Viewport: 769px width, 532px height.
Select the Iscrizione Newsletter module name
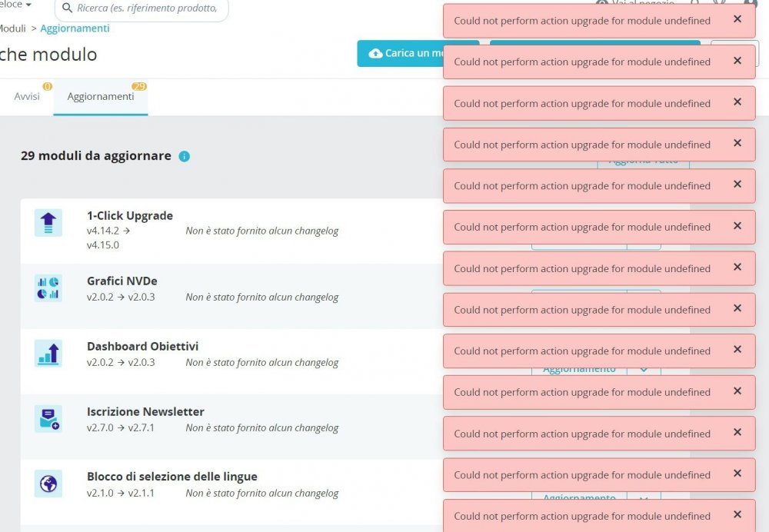click(x=145, y=411)
